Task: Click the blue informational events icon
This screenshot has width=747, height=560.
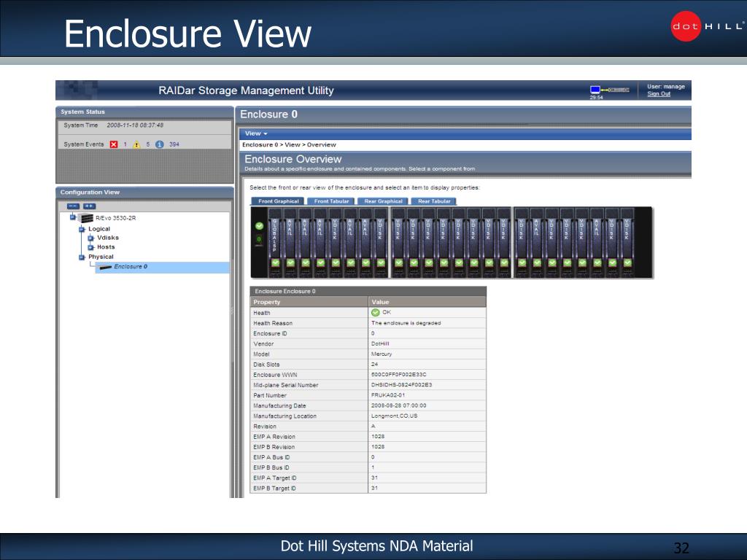Action: [x=160, y=144]
